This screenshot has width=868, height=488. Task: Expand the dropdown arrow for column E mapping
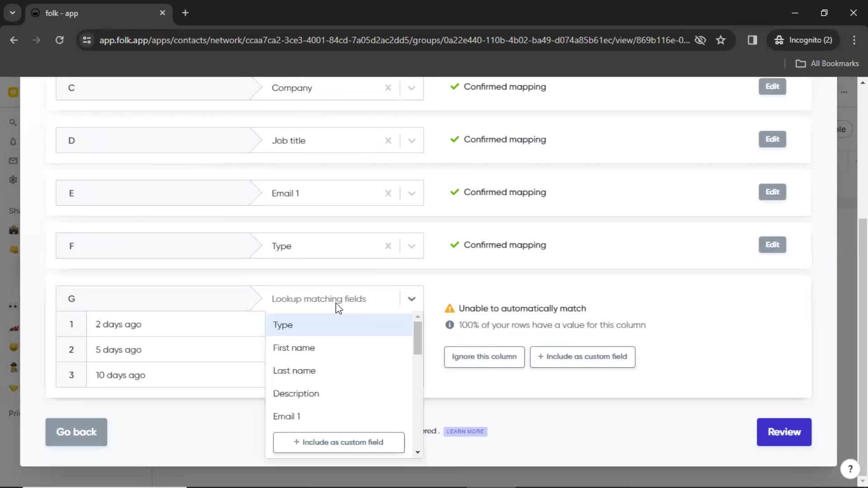coord(412,192)
